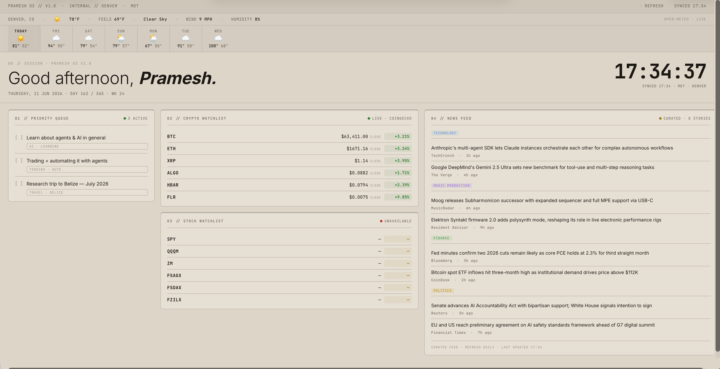The width and height of the screenshot is (720, 369).
Task: Click the REFRESH button in top bar
Action: [653, 6]
